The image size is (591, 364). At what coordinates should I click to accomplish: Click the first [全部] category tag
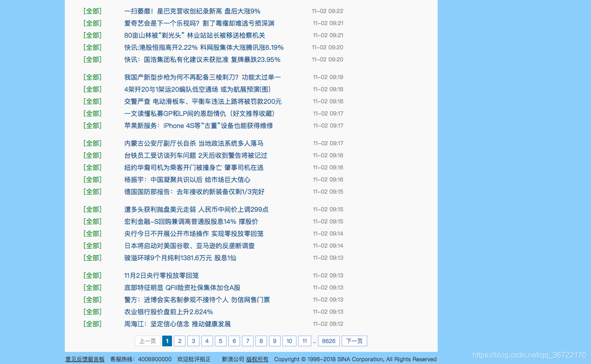92,11
